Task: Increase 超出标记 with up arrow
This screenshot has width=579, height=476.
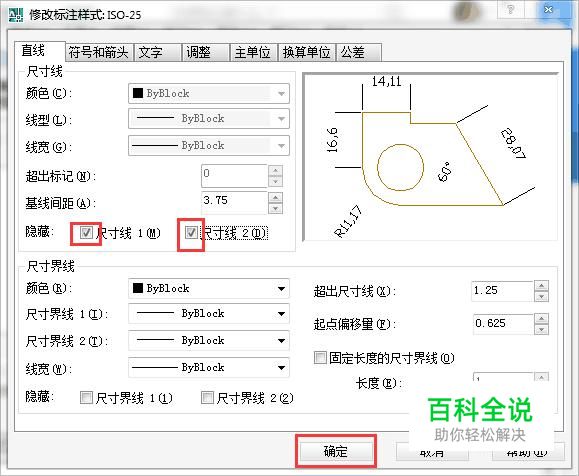Action: click(275, 170)
